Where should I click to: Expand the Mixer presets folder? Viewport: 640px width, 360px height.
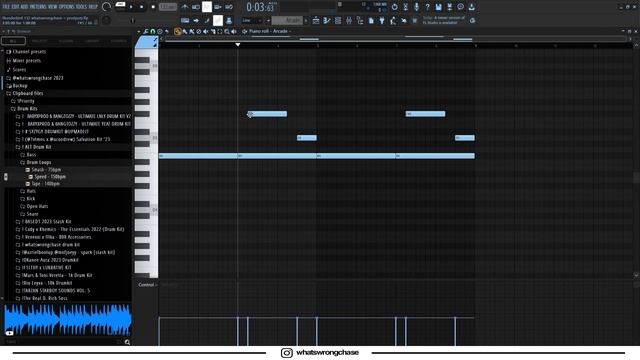pyautogui.click(x=27, y=61)
